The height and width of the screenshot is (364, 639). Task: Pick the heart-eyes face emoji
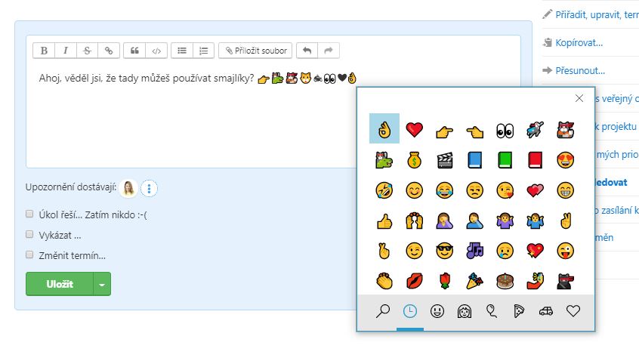click(x=565, y=160)
